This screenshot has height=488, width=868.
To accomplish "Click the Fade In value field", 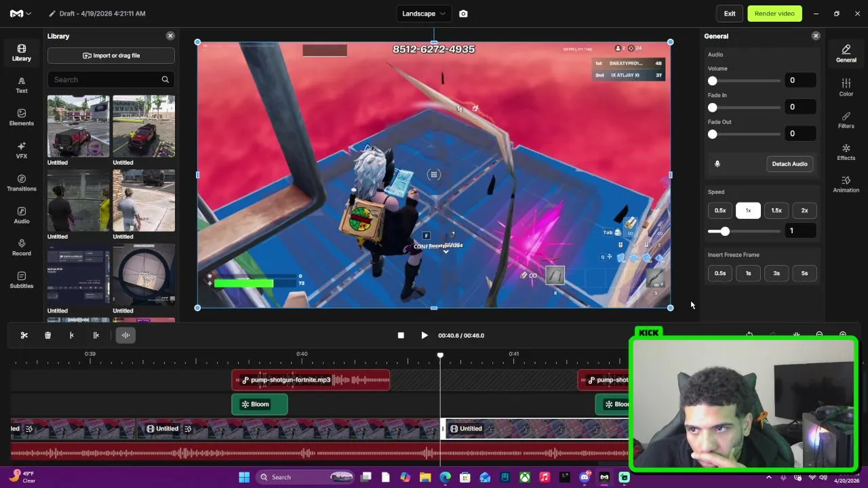I will tap(801, 106).
